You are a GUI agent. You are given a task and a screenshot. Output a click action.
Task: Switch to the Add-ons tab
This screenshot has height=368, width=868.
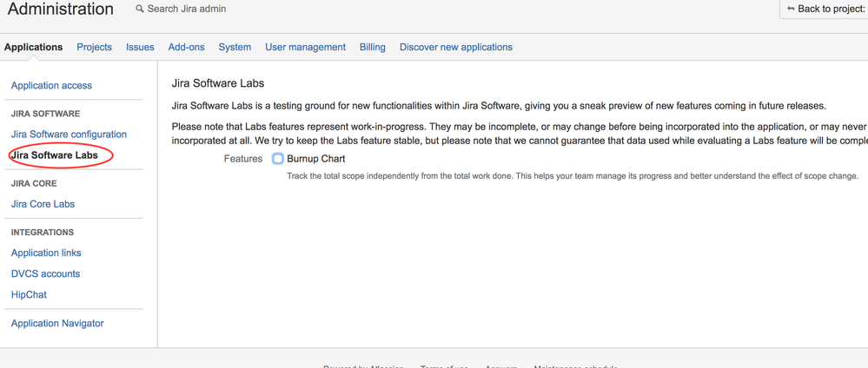tap(187, 47)
